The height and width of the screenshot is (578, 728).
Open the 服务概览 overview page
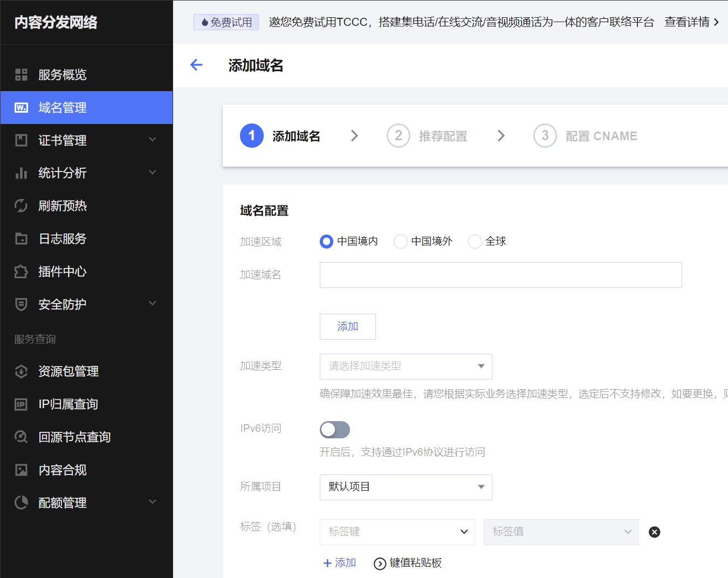pyautogui.click(x=59, y=74)
